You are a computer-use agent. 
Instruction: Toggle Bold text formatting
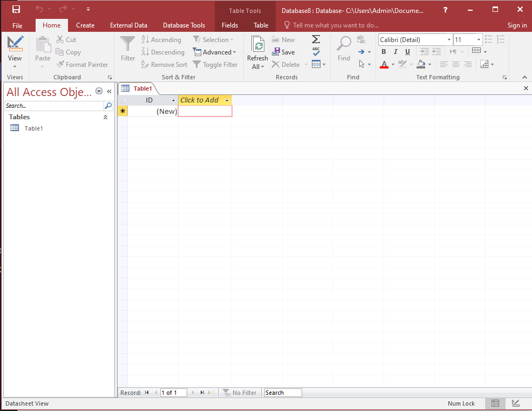(384, 52)
